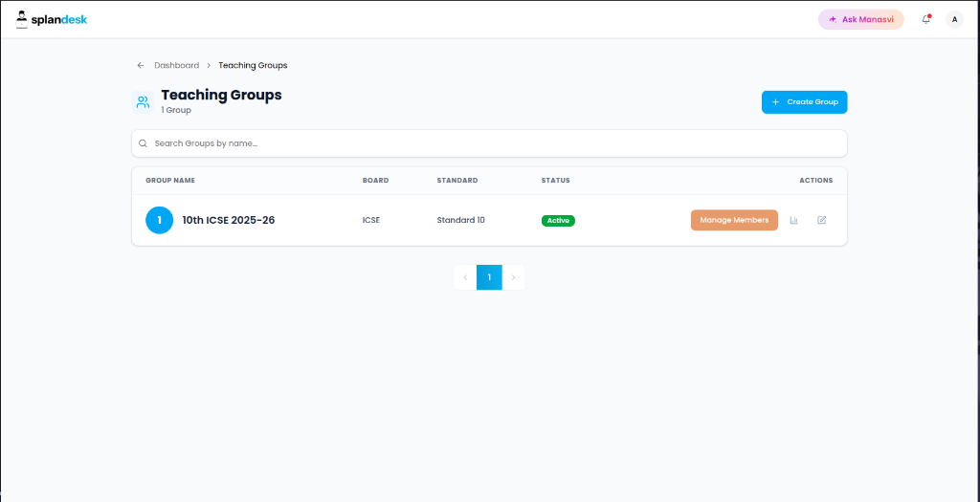Viewport: 980px width, 502px height.
Task: Edit the 10th ICSE 2025-26 group
Action: [822, 220]
